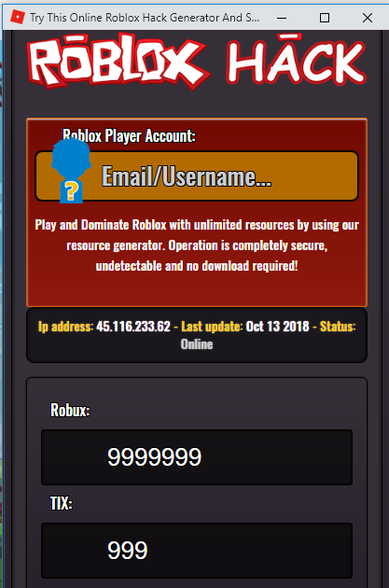The width and height of the screenshot is (389, 588).
Task: Select the TIX amount field showing 999
Action: coord(197,550)
